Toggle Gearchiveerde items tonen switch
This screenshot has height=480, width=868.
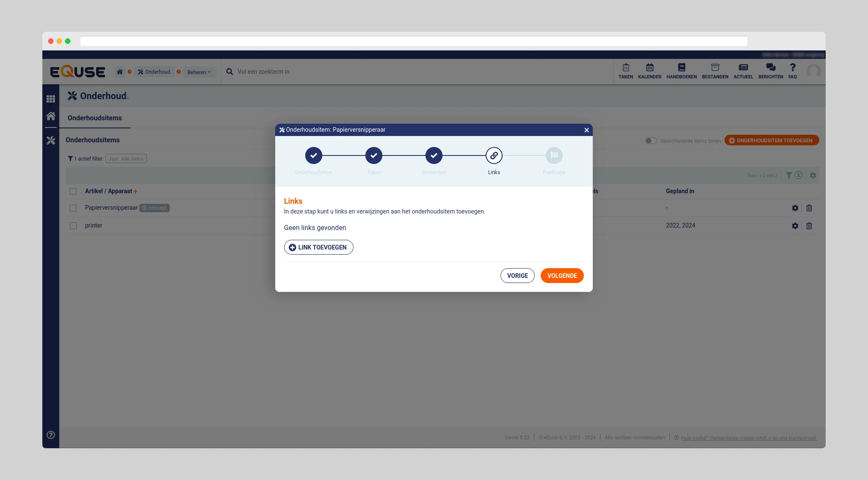tap(651, 141)
